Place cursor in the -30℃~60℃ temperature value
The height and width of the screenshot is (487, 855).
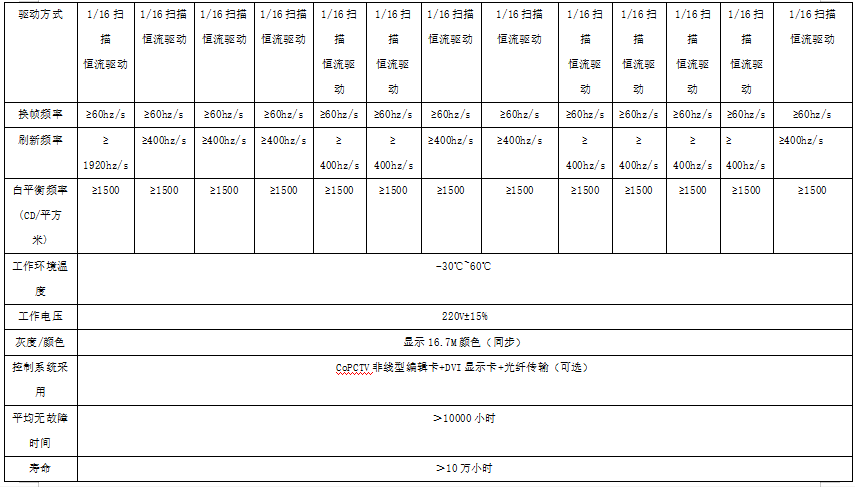[464, 266]
